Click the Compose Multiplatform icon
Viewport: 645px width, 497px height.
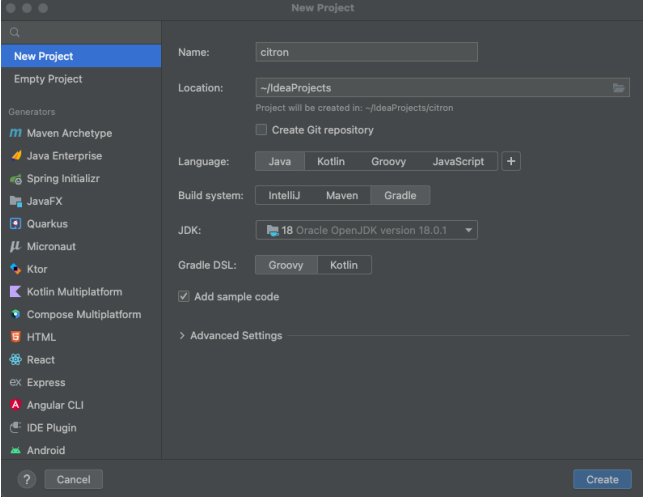coord(16,314)
